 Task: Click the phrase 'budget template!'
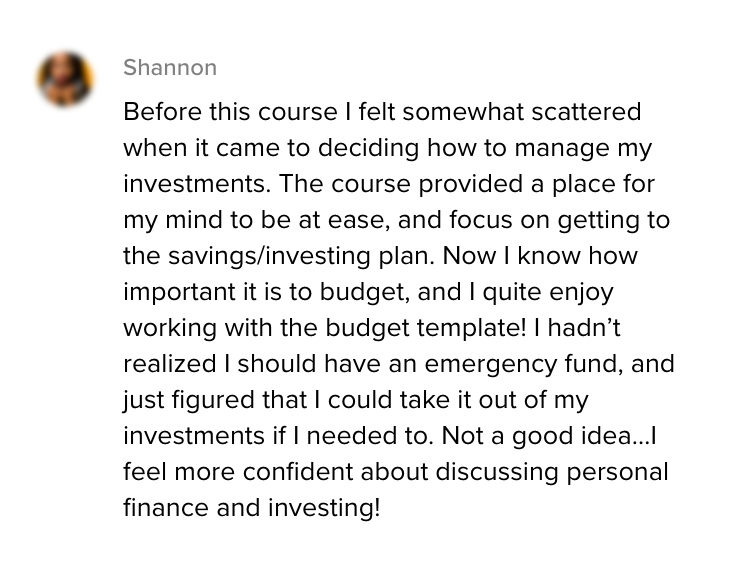click(425, 328)
